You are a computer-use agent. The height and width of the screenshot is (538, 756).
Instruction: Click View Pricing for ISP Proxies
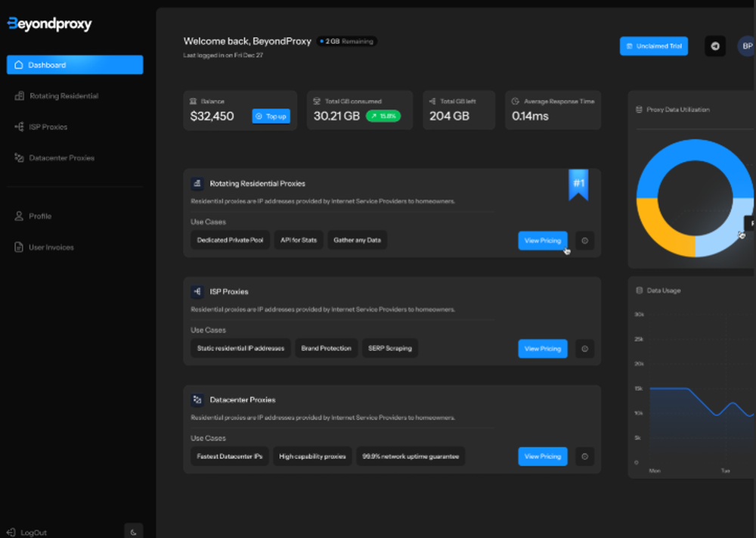(x=543, y=349)
